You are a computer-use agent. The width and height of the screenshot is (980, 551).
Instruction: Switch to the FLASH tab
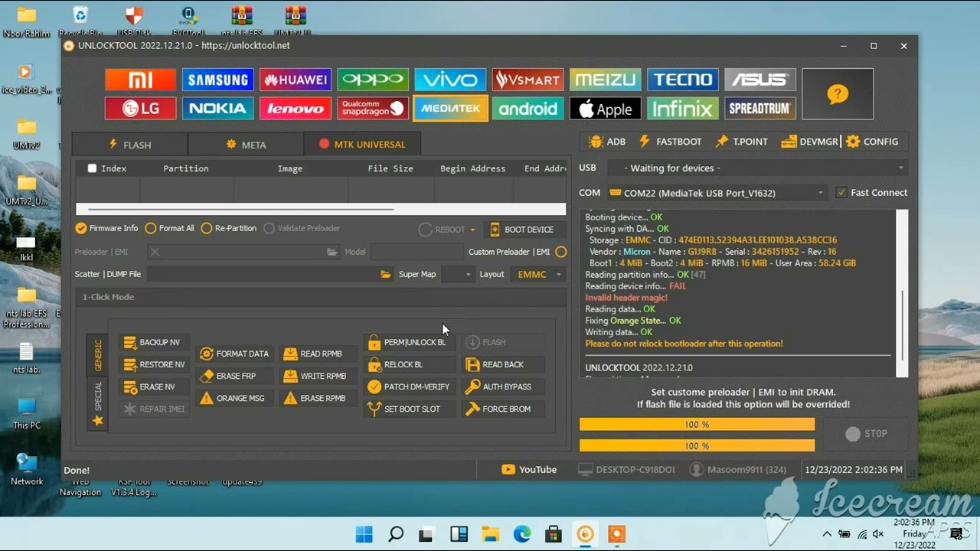(x=130, y=144)
